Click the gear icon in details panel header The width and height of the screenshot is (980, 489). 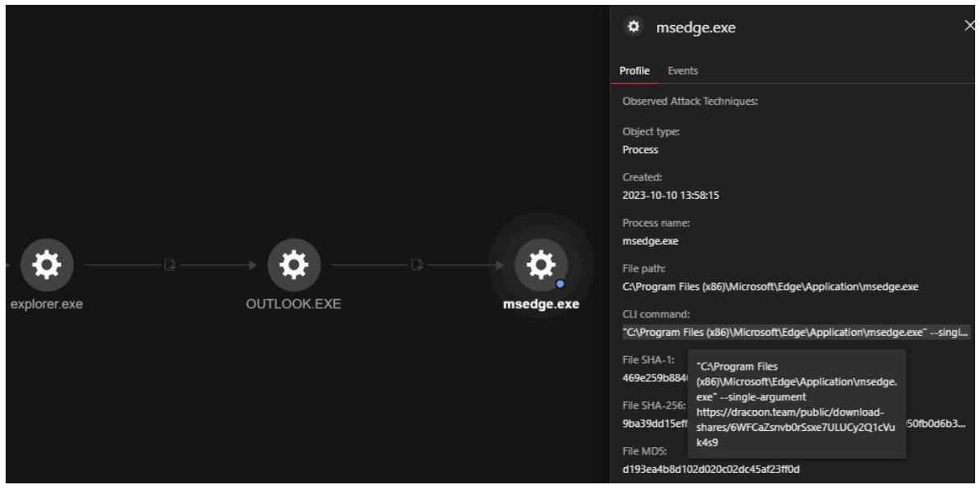click(635, 27)
